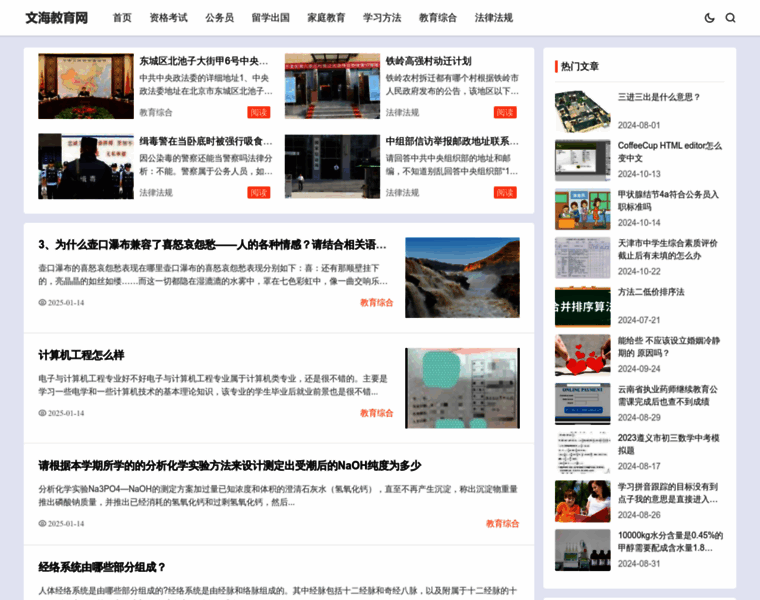Open article 铁岭高强村动迁计划
Viewport: 760px width, 600px height.
point(428,61)
